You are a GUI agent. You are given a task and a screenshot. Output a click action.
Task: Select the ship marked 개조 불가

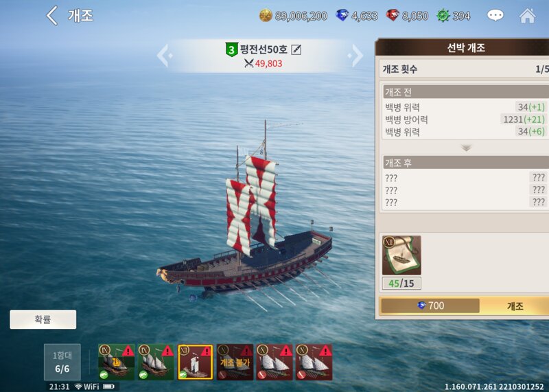[235, 362]
